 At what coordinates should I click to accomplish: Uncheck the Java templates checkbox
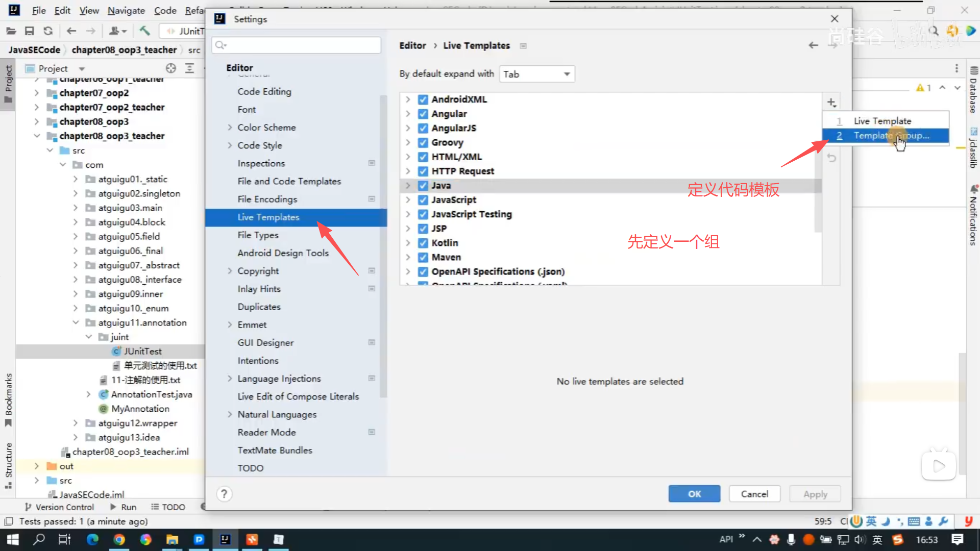pyautogui.click(x=423, y=186)
